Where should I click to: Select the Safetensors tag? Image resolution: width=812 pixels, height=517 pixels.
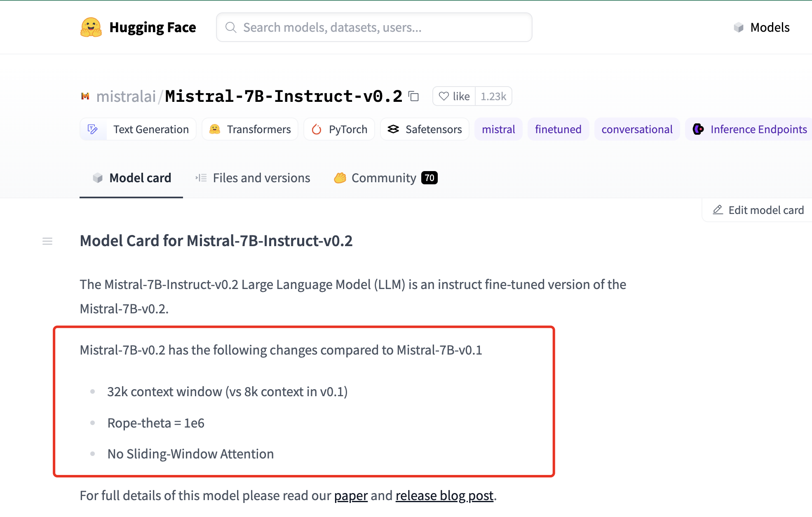[425, 129]
